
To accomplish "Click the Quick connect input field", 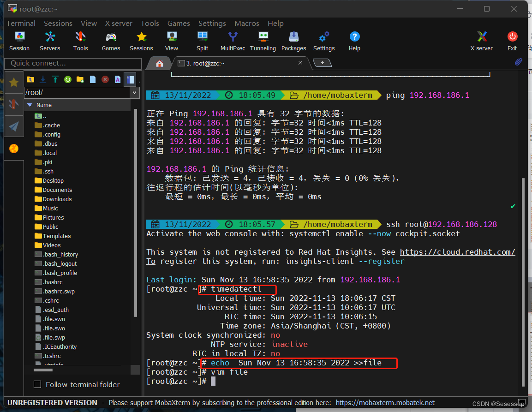I will [x=72, y=63].
